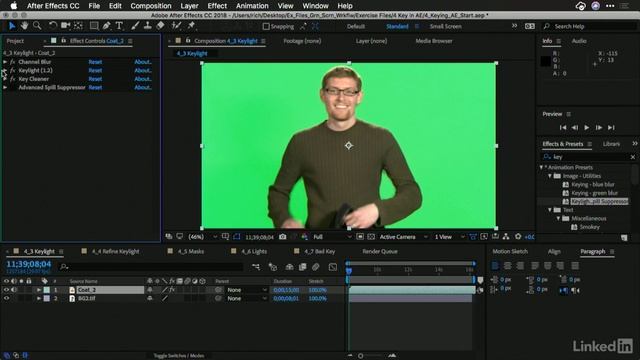Select the Eraser tool

tap(160, 26)
